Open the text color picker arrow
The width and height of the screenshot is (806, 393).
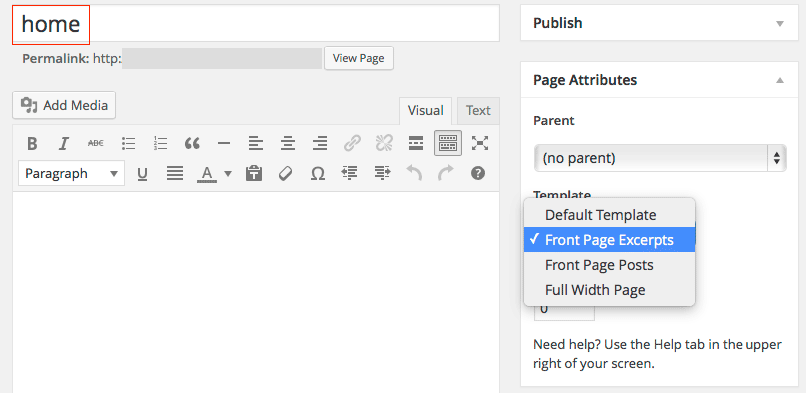[x=228, y=174]
